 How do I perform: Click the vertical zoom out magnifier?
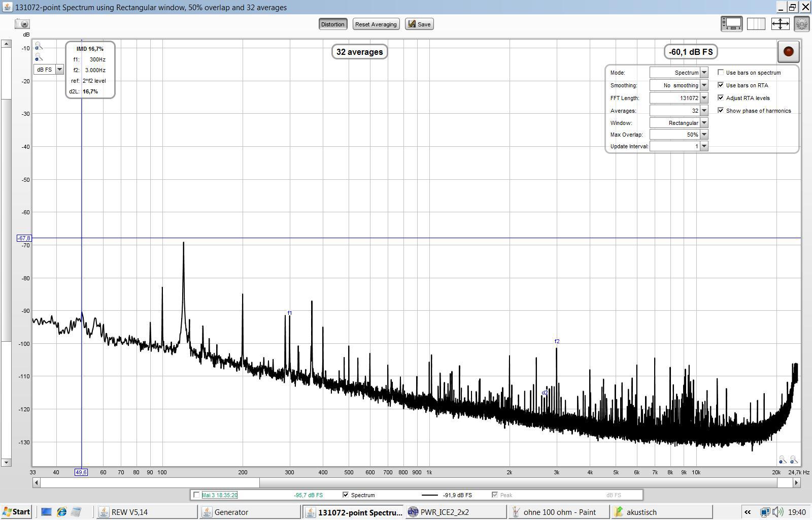[x=38, y=57]
